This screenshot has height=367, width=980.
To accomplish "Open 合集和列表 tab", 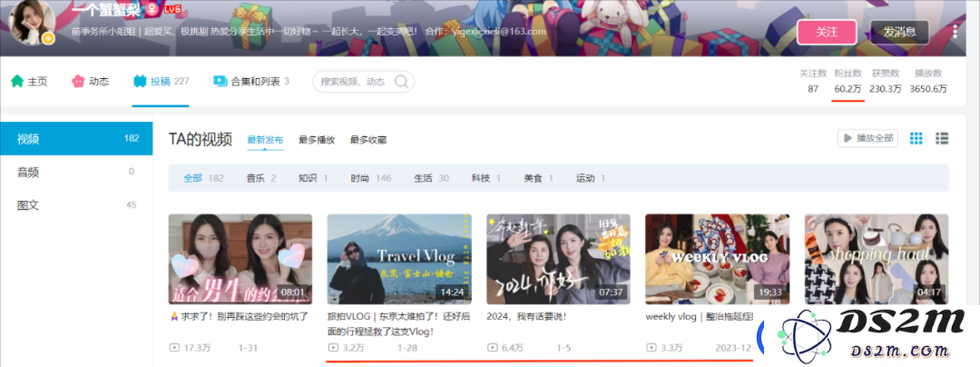I will pyautogui.click(x=251, y=81).
